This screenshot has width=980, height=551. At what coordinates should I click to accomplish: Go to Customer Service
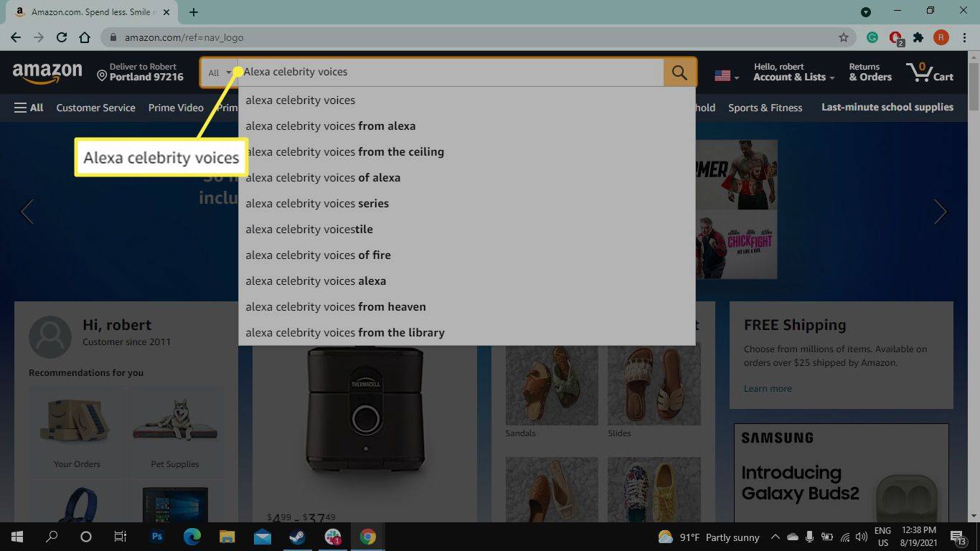(95, 108)
